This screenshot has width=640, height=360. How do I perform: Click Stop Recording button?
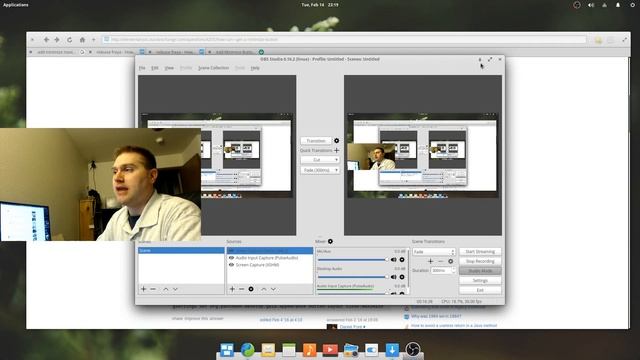click(x=480, y=261)
